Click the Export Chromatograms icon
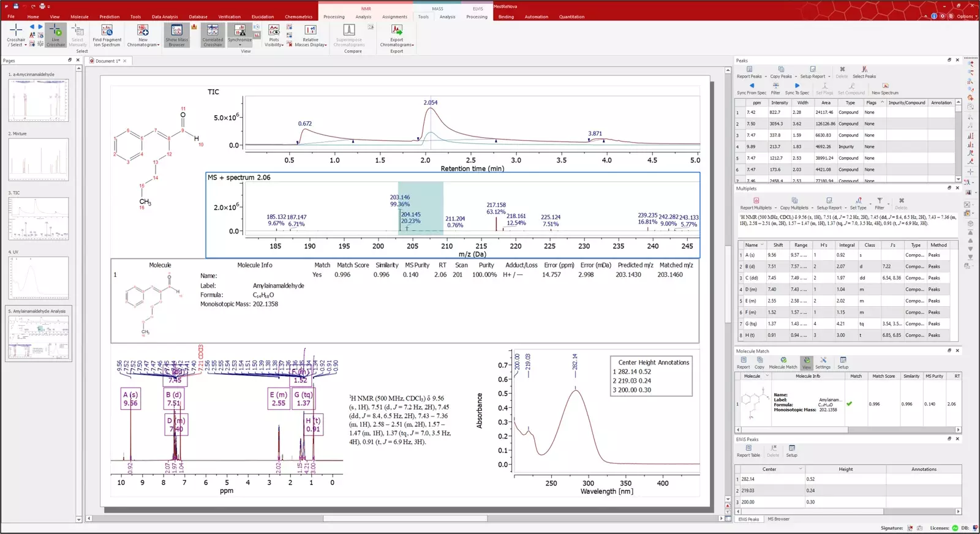 tap(397, 31)
